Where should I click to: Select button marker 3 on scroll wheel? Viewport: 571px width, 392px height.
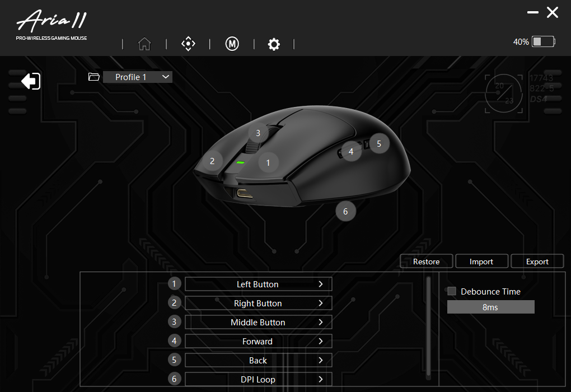[258, 133]
